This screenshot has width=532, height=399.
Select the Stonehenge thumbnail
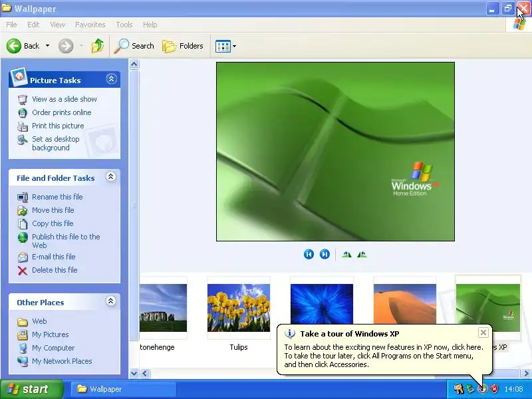(163, 308)
